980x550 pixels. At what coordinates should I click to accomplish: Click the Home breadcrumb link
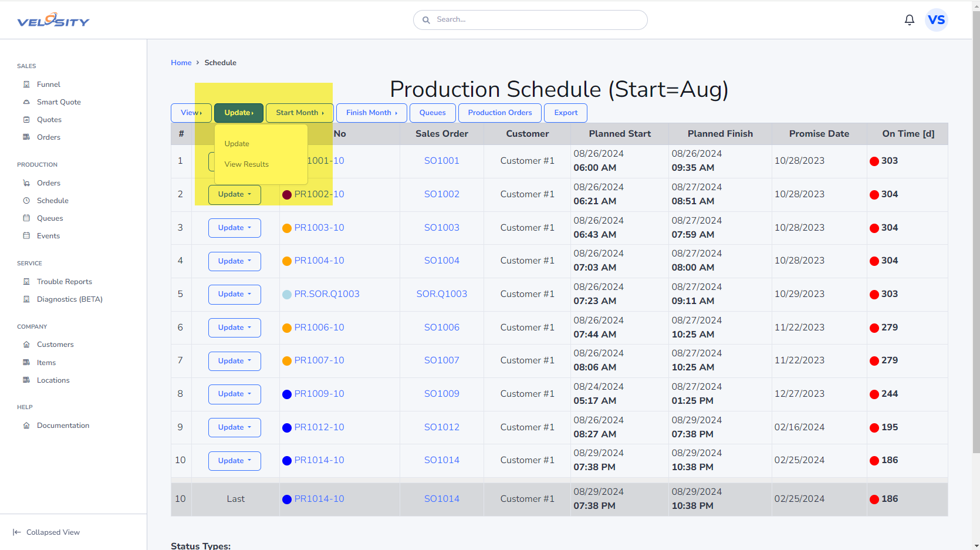(181, 63)
